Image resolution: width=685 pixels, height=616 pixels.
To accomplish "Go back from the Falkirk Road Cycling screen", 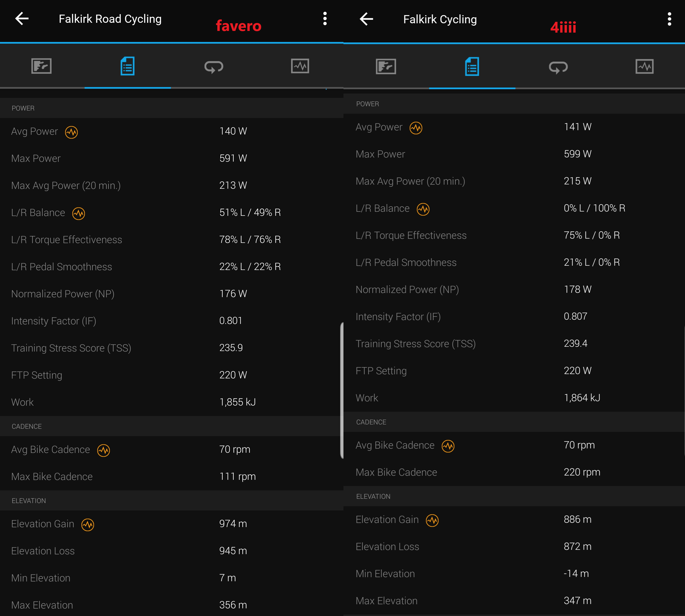I will (22, 19).
